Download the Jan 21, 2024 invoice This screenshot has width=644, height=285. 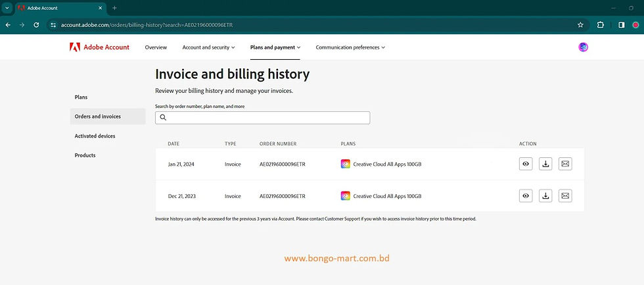(x=545, y=164)
